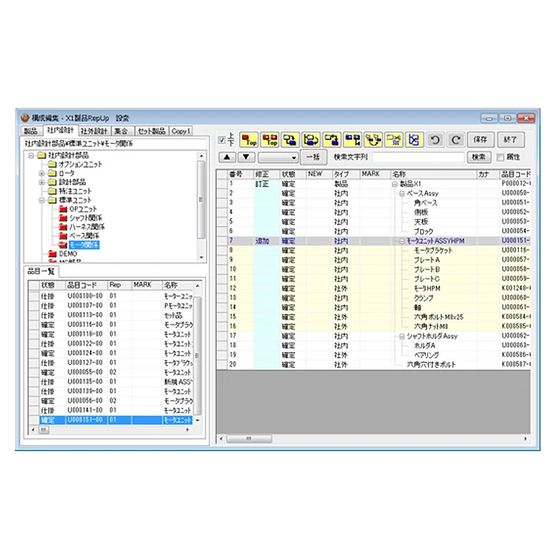Click the single red box Top icon
Screen dimensions: 560x560
pyautogui.click(x=249, y=140)
